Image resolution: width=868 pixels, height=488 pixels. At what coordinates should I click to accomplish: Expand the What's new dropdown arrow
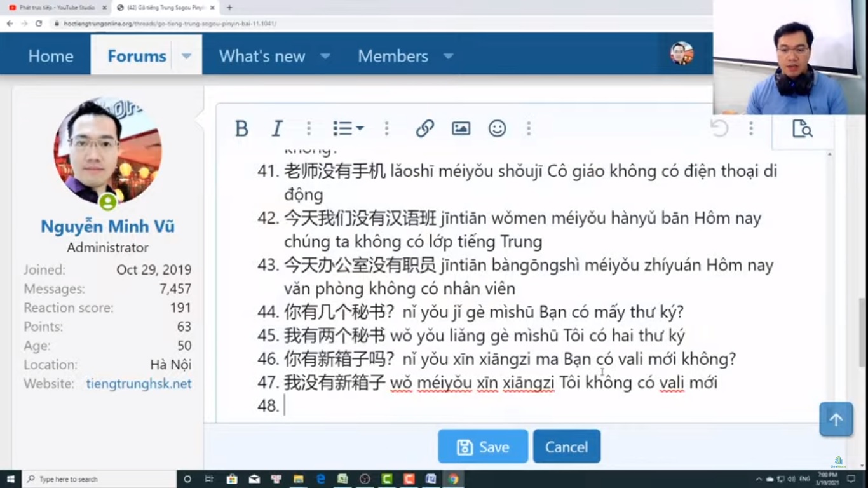pos(325,56)
